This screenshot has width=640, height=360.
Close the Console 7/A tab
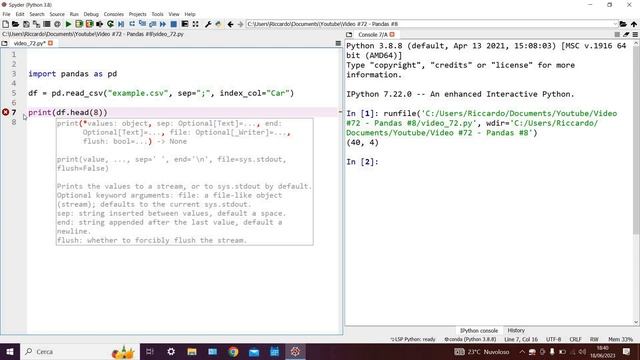[392, 35]
